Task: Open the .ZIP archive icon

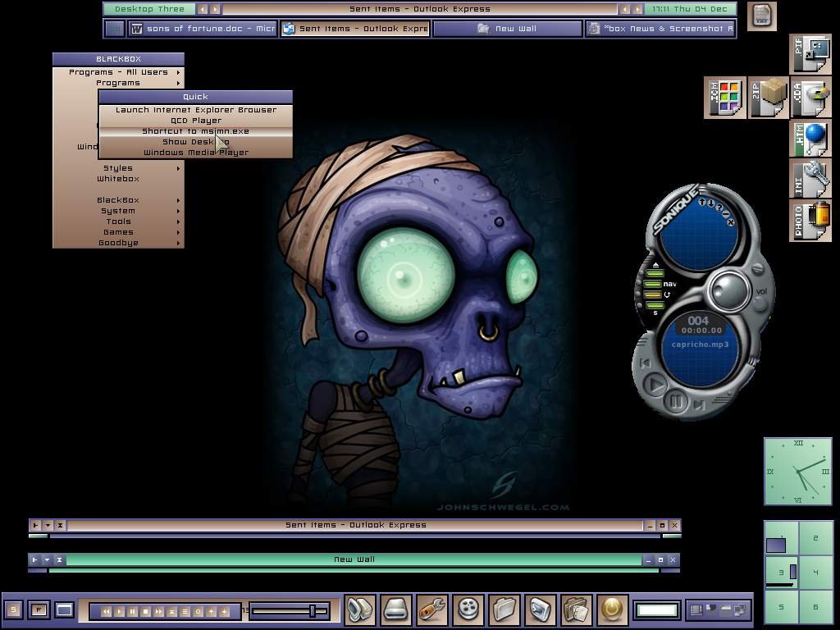Action: (768, 98)
